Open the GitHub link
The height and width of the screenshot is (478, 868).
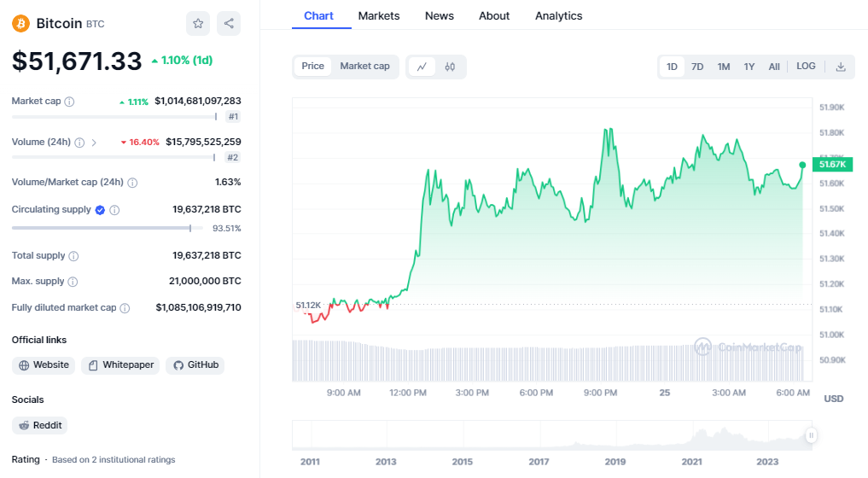195,365
